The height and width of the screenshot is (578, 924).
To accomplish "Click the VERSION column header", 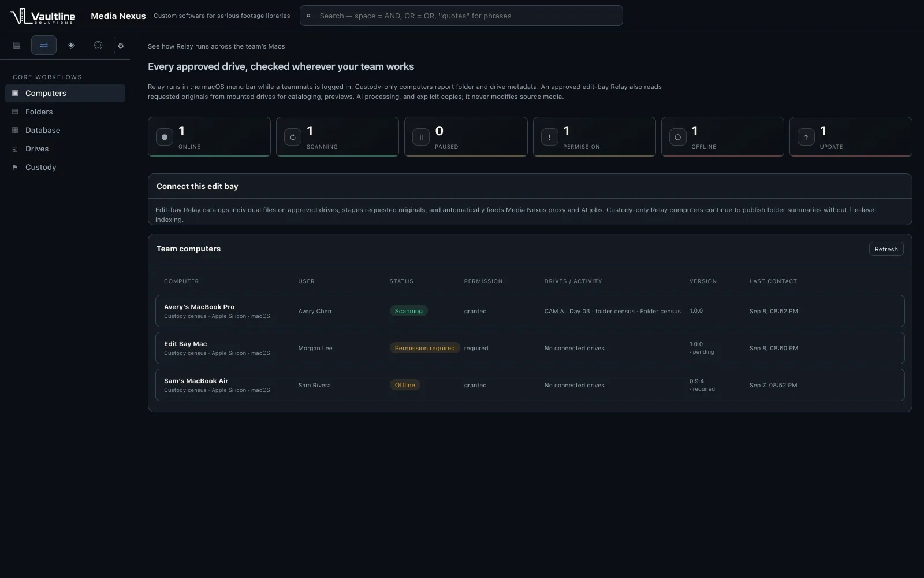I will click(x=703, y=281).
